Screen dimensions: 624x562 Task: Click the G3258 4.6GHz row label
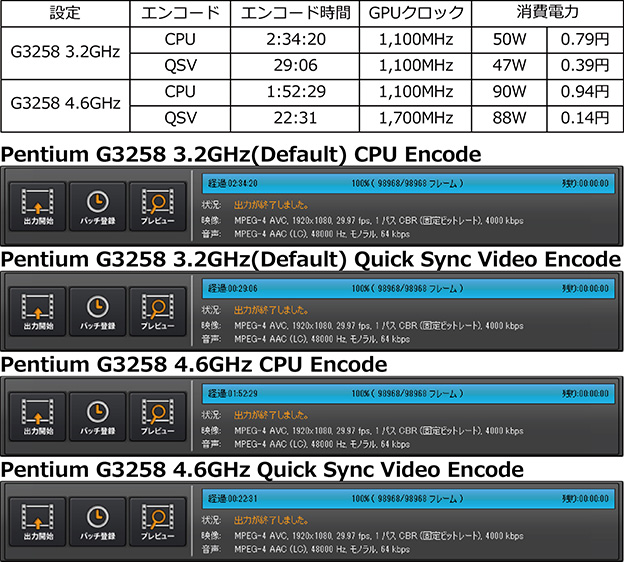click(x=64, y=105)
